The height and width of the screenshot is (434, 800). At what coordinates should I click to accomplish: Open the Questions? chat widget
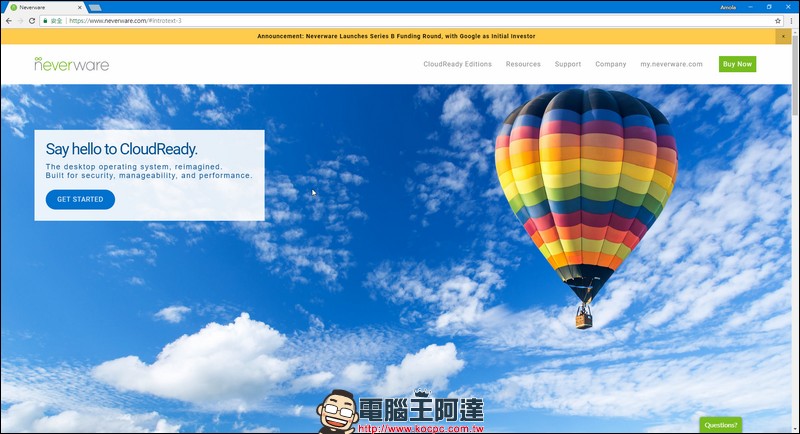[x=720, y=425]
